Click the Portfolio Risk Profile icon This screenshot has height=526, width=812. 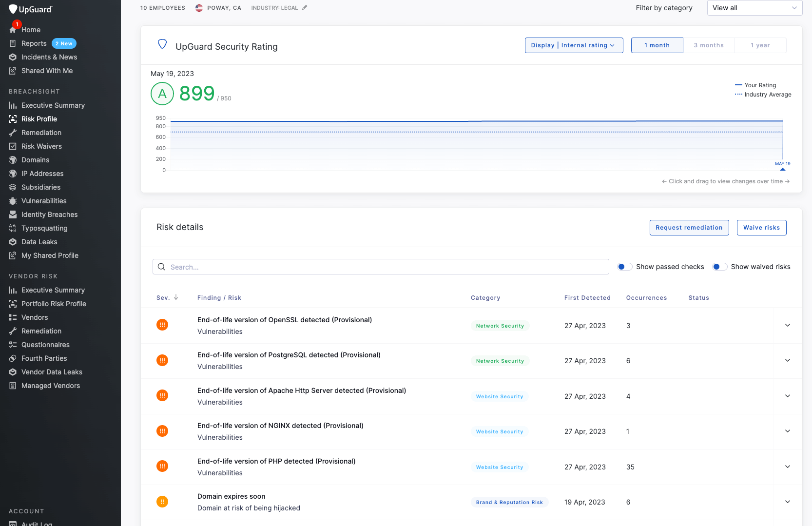[13, 304]
